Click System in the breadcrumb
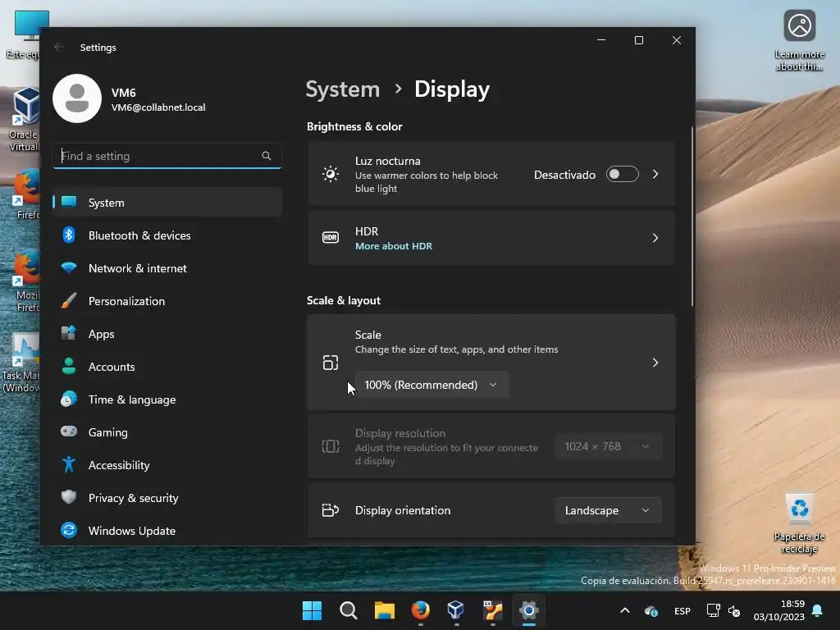 tap(343, 89)
